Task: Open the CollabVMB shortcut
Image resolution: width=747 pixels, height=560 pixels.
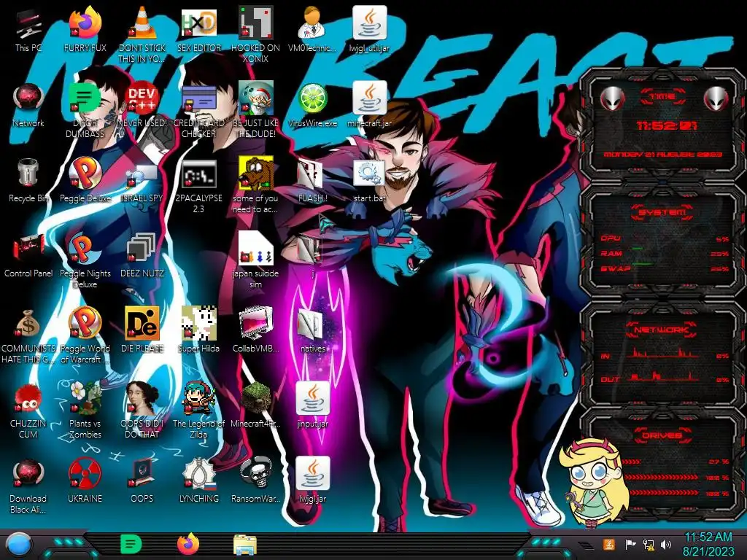Action: [255, 324]
